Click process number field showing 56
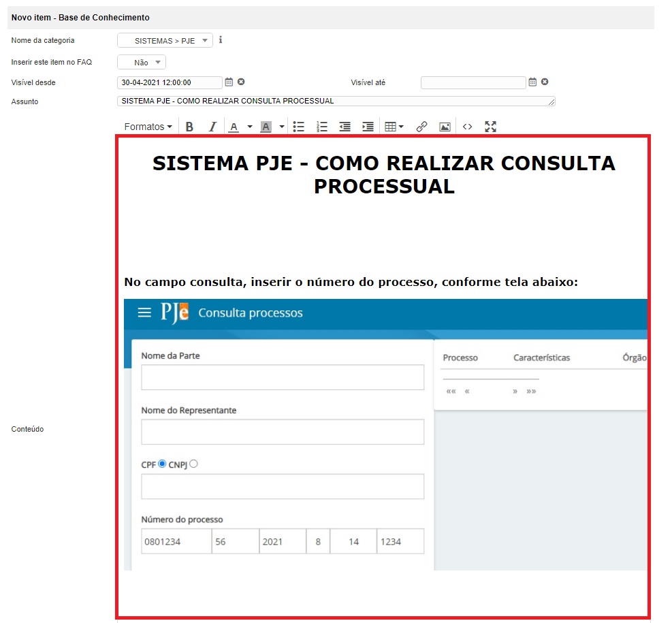672x623 pixels. (x=236, y=541)
